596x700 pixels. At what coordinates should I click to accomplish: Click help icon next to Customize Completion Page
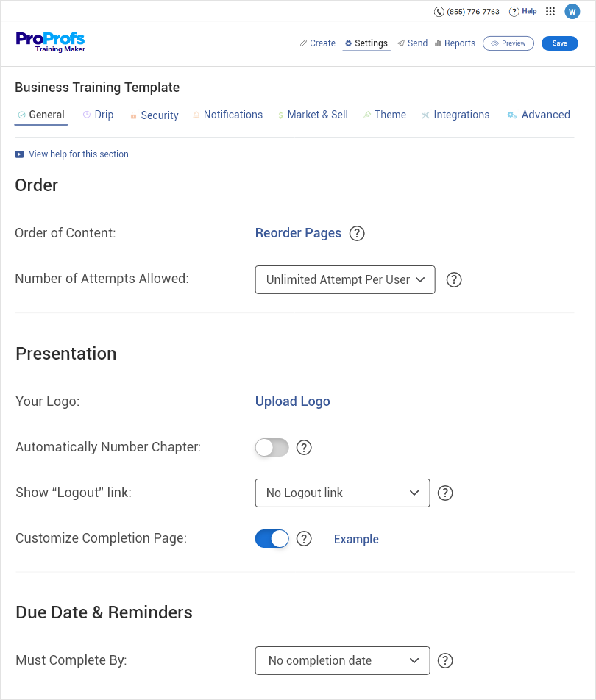[304, 538]
